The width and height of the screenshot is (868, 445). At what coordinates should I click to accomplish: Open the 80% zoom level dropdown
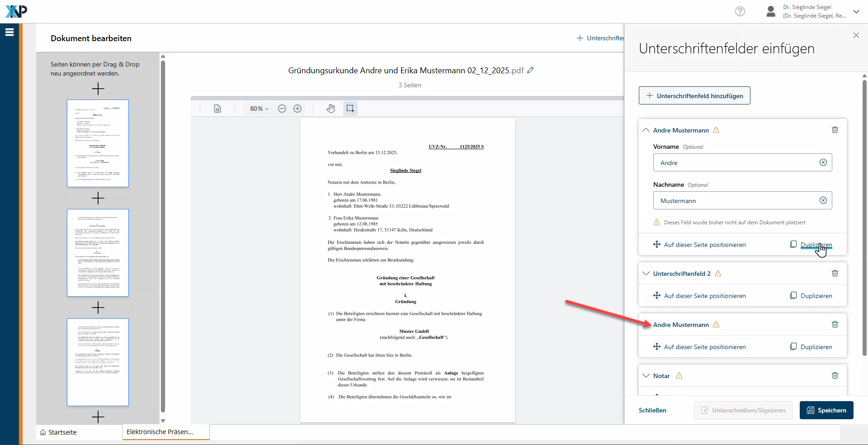pos(259,109)
